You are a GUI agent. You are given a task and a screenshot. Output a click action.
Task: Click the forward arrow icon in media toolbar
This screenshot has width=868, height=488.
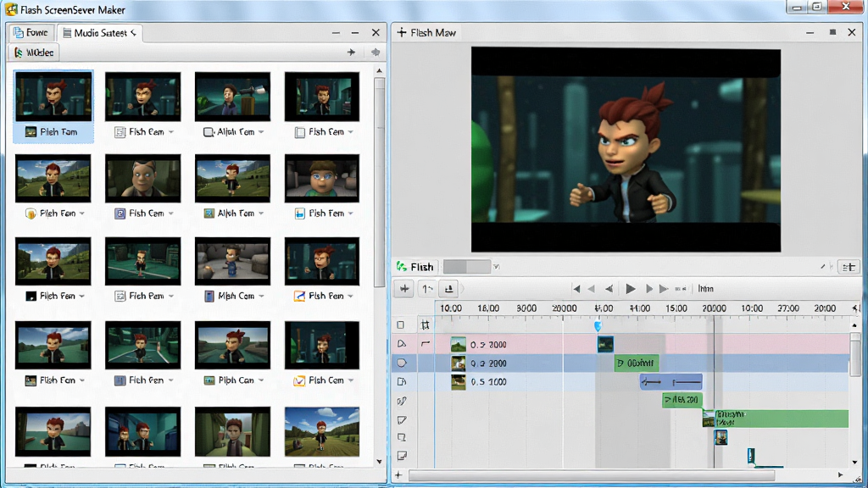351,52
